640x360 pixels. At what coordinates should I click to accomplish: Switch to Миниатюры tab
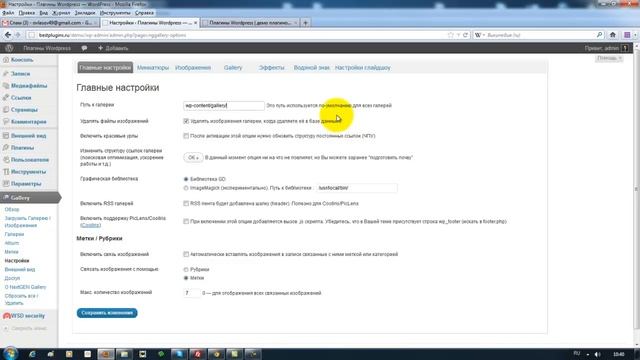pos(153,68)
